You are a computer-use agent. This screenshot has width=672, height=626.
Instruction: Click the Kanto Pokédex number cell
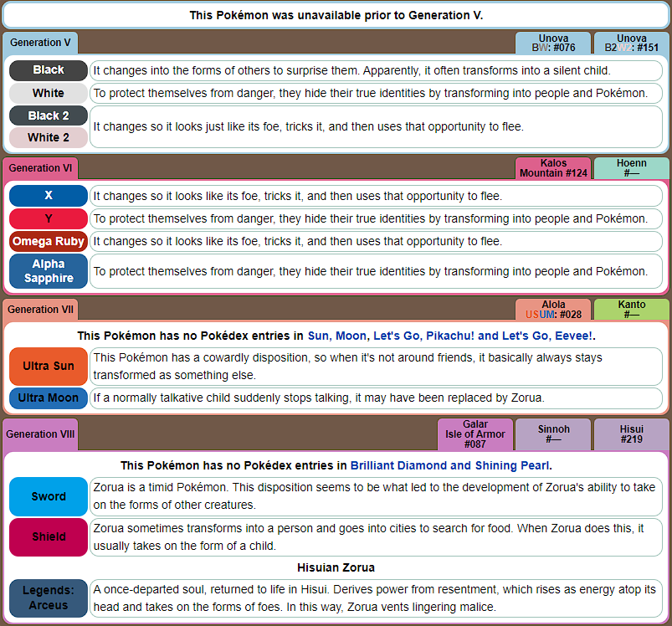pyautogui.click(x=631, y=310)
